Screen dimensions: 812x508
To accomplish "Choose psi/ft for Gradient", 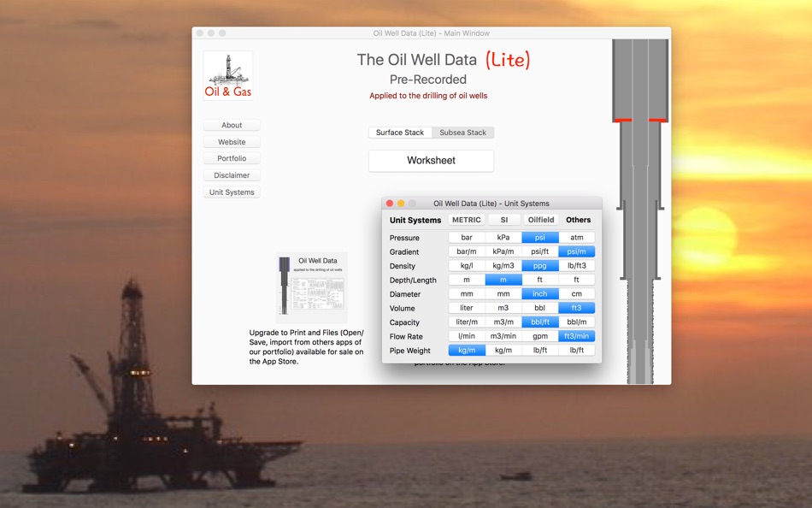I will pyautogui.click(x=540, y=251).
